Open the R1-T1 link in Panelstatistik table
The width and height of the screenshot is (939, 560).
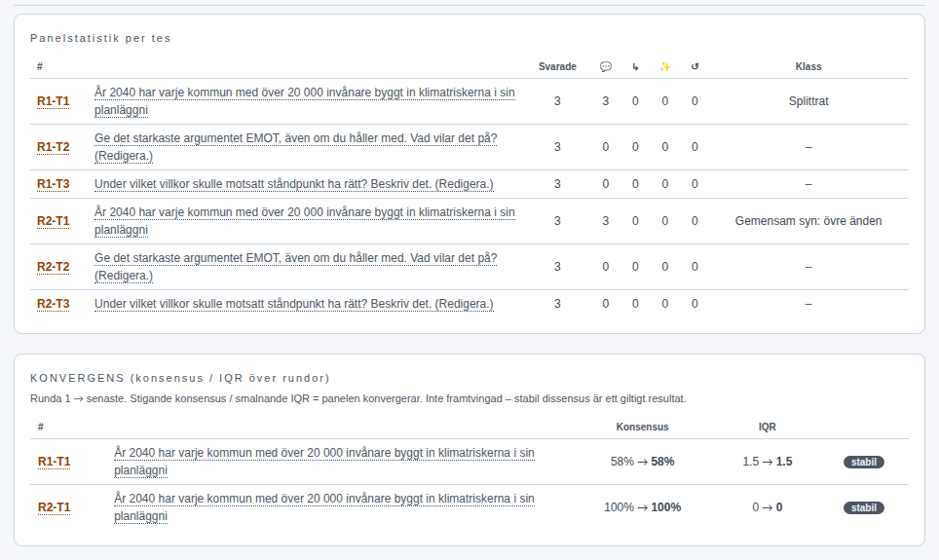(x=54, y=101)
